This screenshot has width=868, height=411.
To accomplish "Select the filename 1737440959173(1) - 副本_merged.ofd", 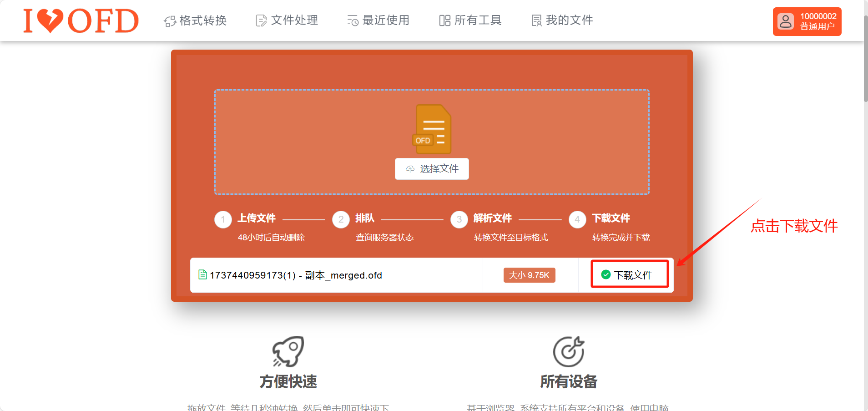I will click(296, 275).
